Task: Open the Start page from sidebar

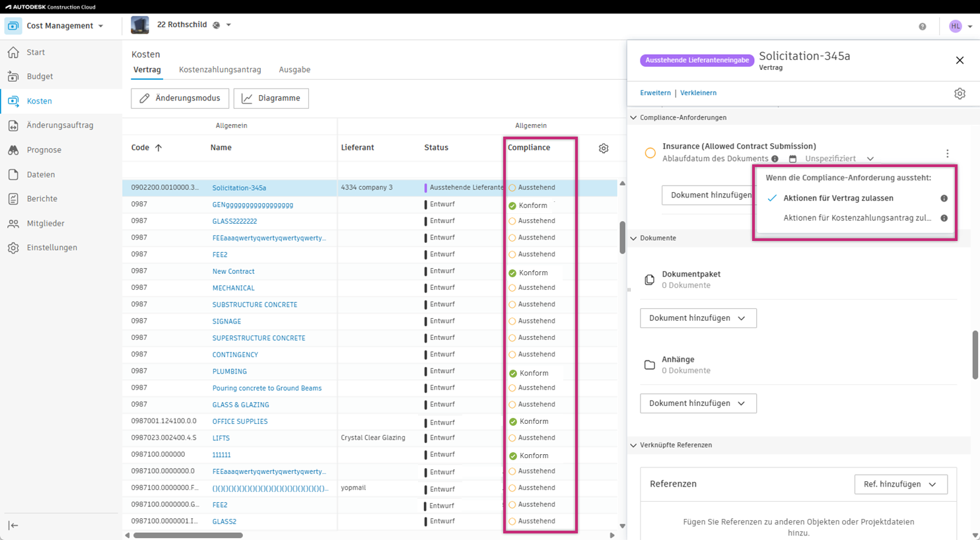Action: click(36, 52)
